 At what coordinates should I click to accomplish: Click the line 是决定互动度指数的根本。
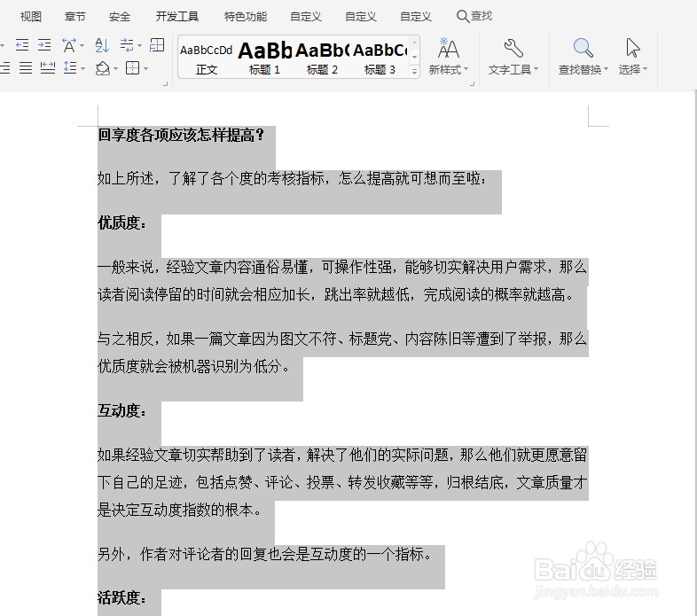coord(180,510)
